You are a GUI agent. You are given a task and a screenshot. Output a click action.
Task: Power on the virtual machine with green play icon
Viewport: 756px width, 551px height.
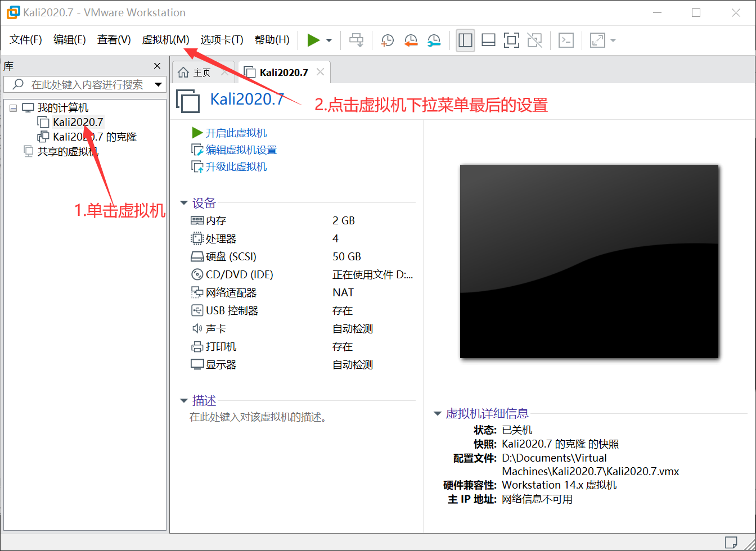click(x=313, y=40)
